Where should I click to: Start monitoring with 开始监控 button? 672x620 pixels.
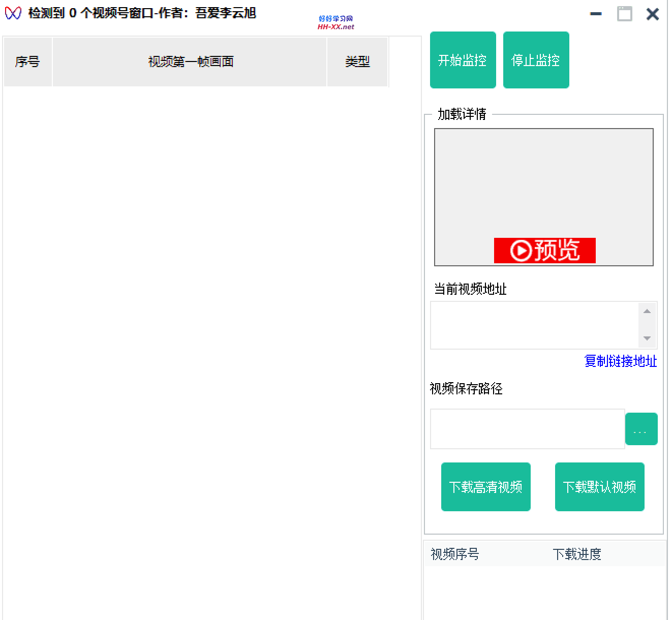[463, 60]
